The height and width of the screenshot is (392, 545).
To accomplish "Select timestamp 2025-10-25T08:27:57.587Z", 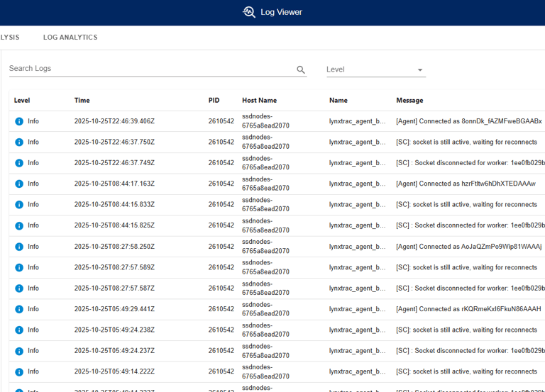I will pos(114,289).
